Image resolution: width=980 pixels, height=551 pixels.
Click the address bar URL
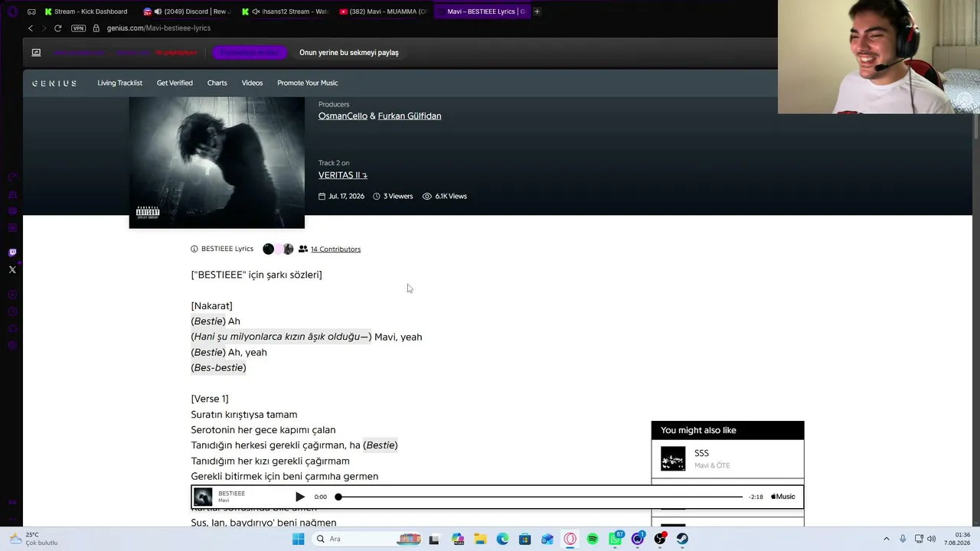pyautogui.click(x=158, y=28)
